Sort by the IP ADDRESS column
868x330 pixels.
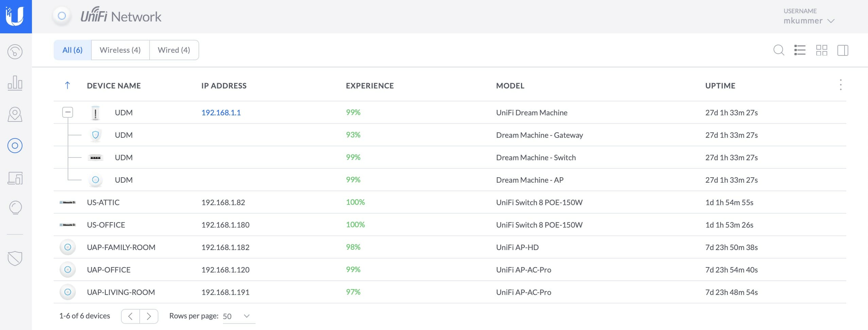point(224,86)
